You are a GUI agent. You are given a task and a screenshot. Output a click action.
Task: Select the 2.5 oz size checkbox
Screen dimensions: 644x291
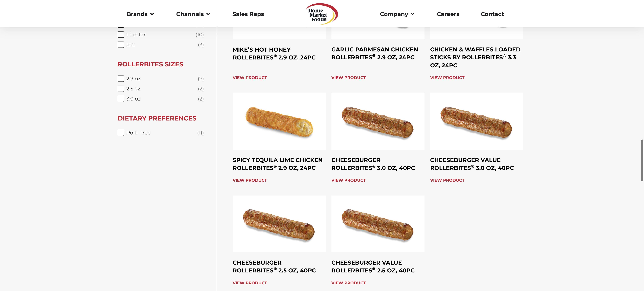tap(121, 89)
